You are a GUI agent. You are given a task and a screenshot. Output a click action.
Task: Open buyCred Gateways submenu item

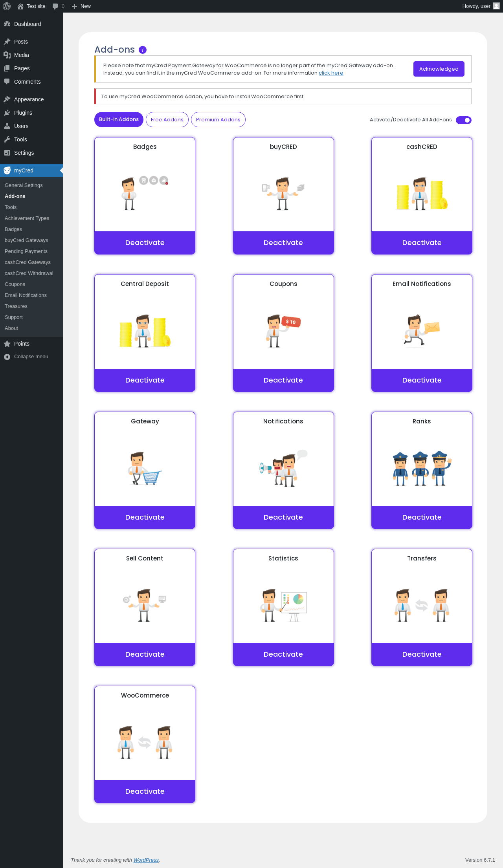tap(26, 240)
